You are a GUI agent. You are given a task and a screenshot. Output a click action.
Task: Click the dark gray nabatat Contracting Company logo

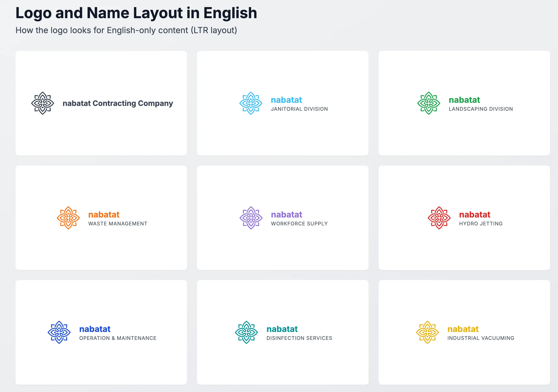pos(43,103)
